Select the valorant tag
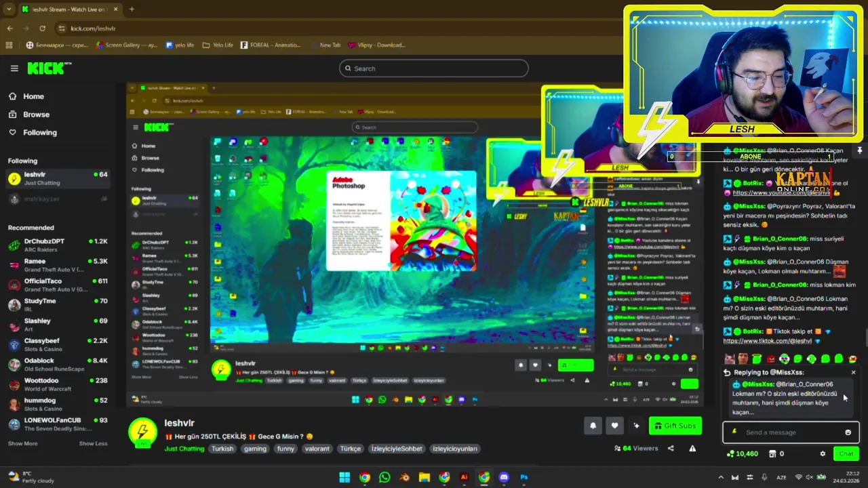The width and height of the screenshot is (868, 488). pyautogui.click(x=317, y=449)
